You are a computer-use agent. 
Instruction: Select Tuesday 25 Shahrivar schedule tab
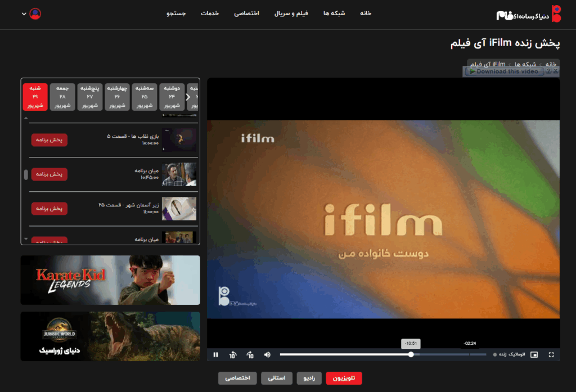tap(145, 97)
